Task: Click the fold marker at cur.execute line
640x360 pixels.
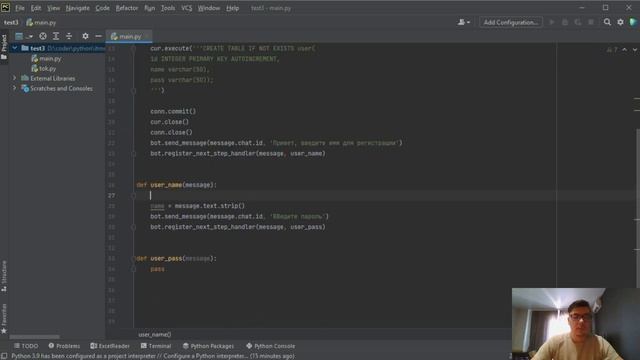Action: tap(133, 49)
